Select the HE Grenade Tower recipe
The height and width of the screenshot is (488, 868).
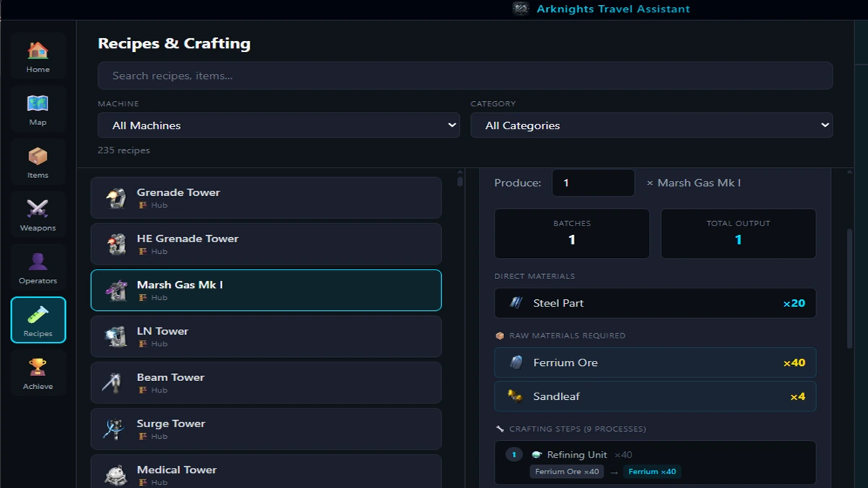[x=266, y=244]
